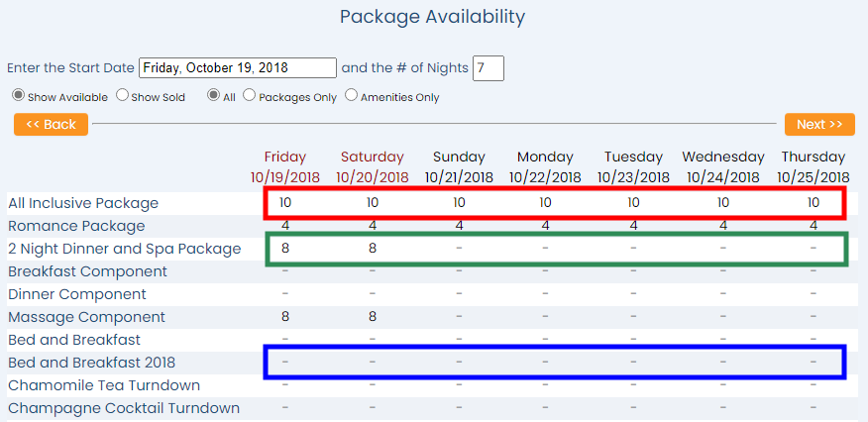868x422 pixels.
Task: Click the Start Date input field
Action: click(x=238, y=68)
